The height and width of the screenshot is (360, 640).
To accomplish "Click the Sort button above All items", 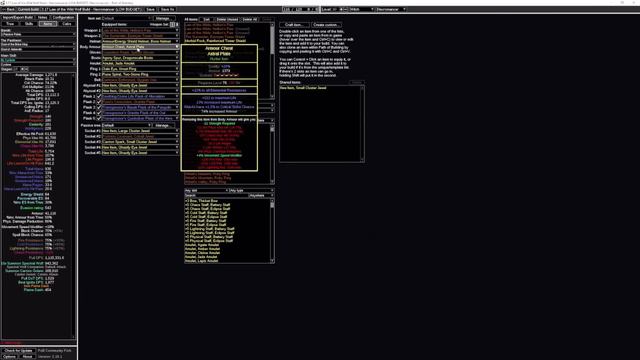I will coord(207,19).
